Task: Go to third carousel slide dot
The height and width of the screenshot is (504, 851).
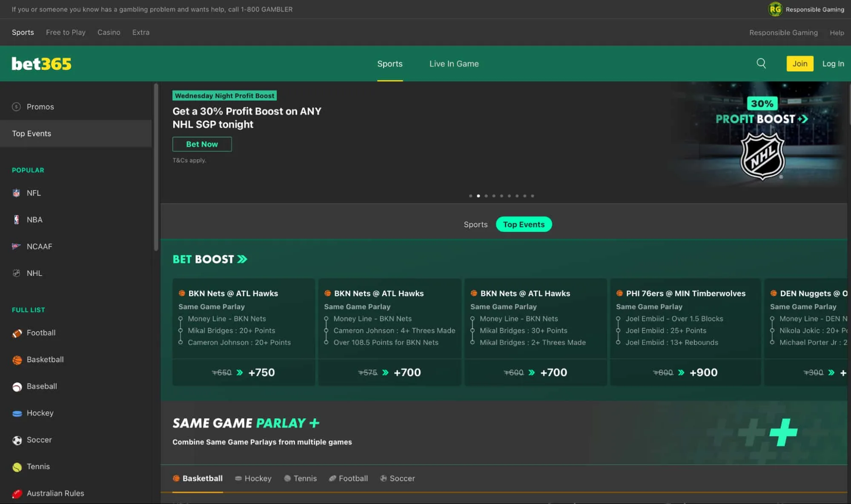Action: (x=486, y=196)
